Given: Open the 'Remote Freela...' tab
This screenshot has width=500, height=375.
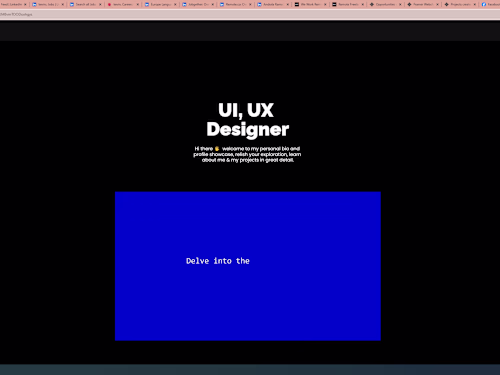Looking at the screenshot, I should point(348,4).
